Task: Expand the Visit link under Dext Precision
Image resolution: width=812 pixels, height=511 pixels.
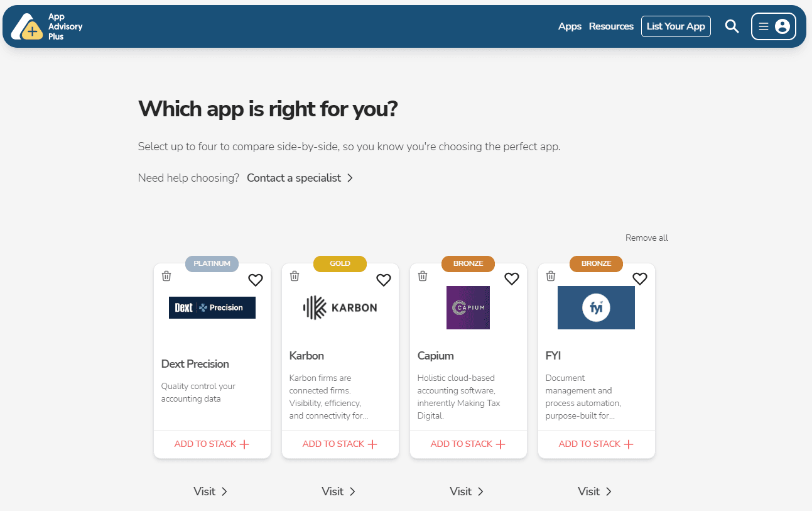Action: 224,492
